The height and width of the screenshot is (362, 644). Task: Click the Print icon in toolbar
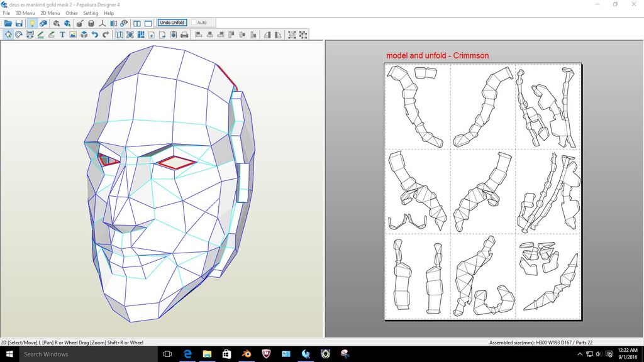pos(184,35)
